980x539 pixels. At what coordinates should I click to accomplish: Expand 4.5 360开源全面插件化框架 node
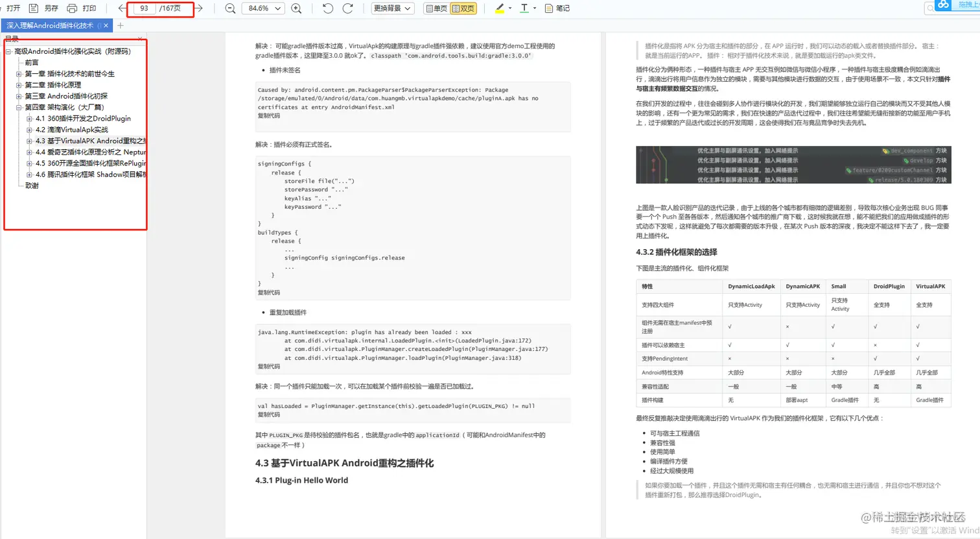pyautogui.click(x=30, y=163)
